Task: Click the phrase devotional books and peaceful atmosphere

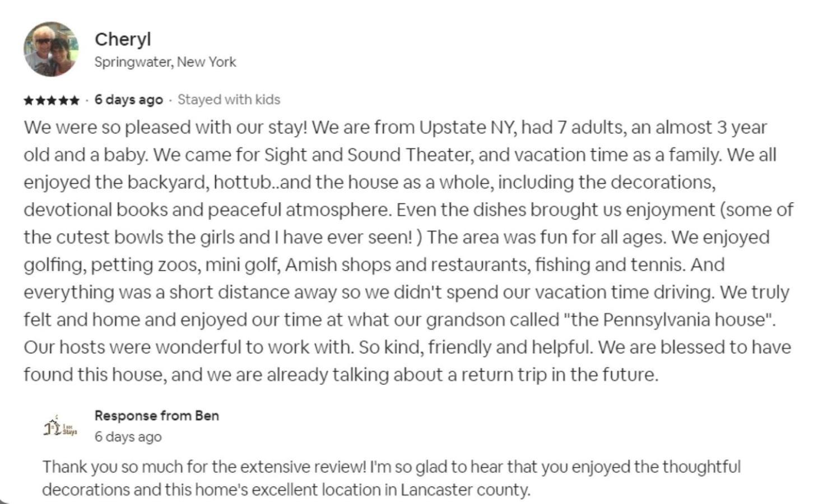Action: [207, 209]
